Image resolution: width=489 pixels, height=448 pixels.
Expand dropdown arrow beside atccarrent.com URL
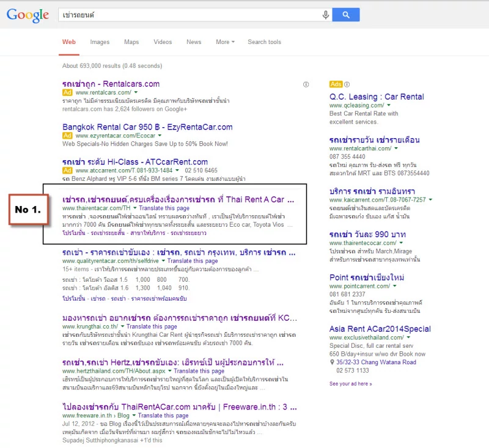click(177, 171)
